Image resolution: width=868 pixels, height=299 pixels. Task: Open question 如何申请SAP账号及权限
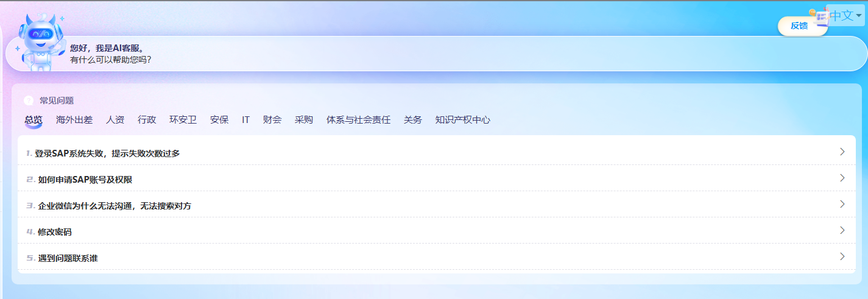437,179
